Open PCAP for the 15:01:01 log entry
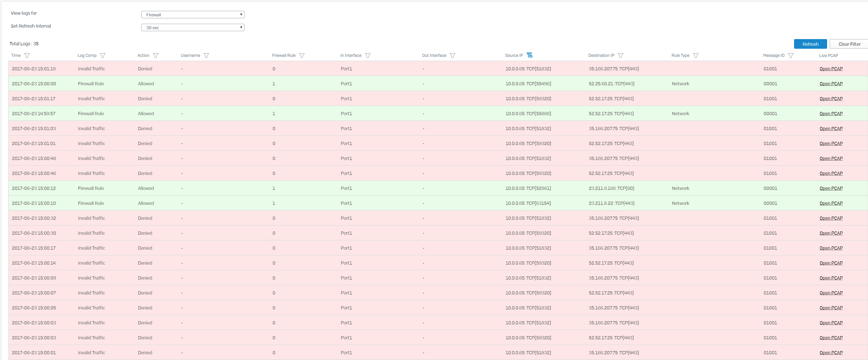868x360 pixels. (831, 143)
